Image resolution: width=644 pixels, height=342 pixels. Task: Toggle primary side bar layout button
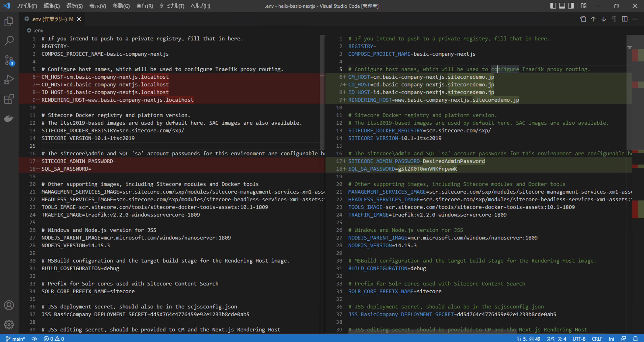pos(553,6)
